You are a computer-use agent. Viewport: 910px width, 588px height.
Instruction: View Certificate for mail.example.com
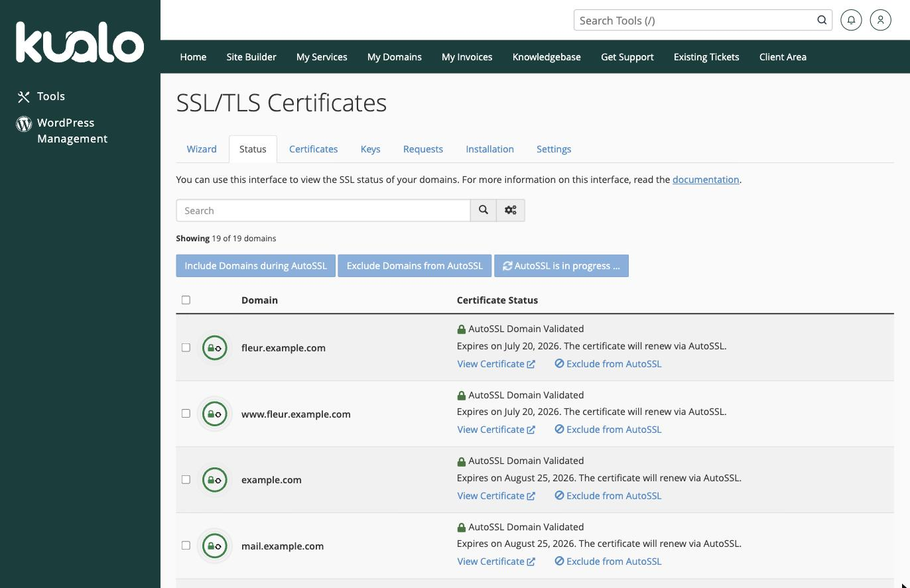click(496, 561)
